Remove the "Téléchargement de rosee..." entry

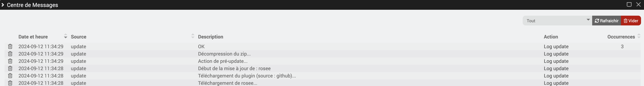point(10,83)
